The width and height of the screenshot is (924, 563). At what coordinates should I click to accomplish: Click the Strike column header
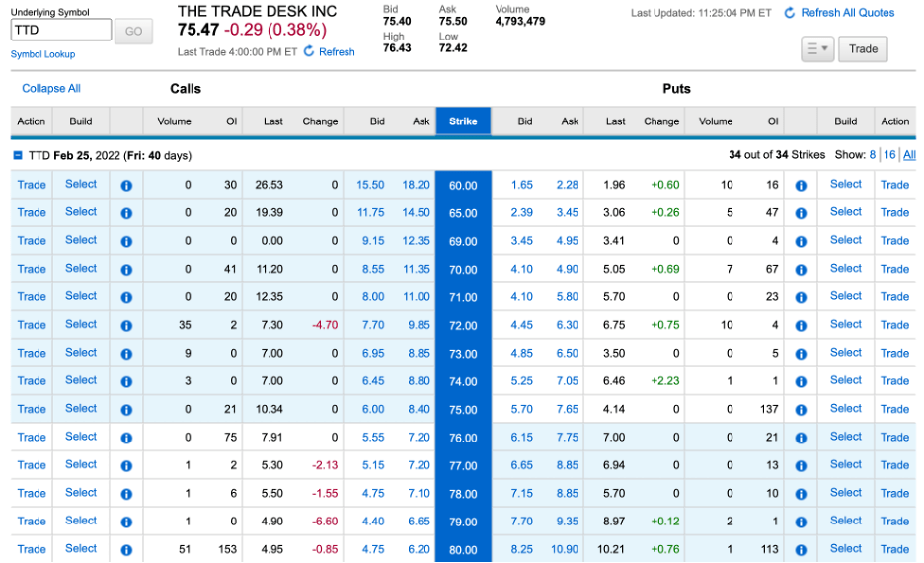pyautogui.click(x=463, y=121)
